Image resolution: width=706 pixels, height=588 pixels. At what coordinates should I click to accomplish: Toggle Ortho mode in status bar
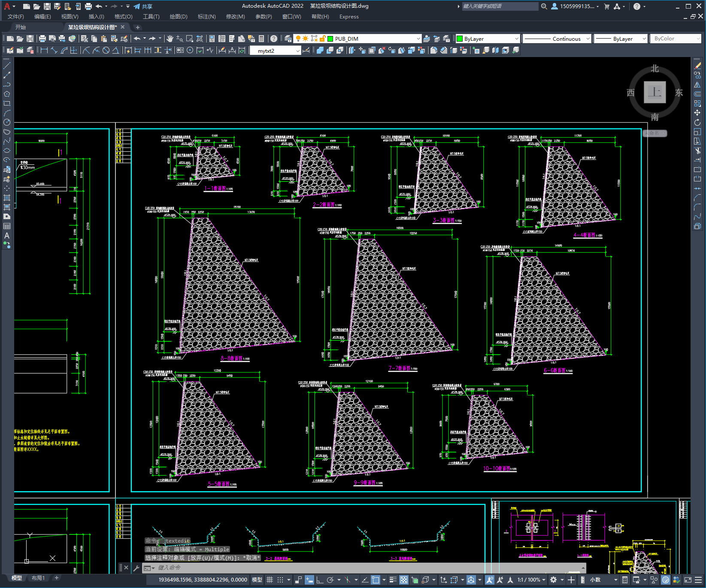pos(320,580)
